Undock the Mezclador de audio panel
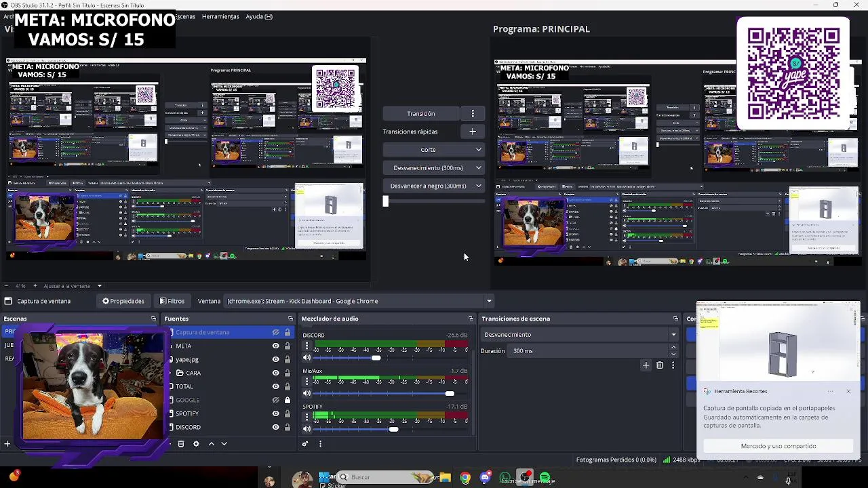 pos(471,319)
